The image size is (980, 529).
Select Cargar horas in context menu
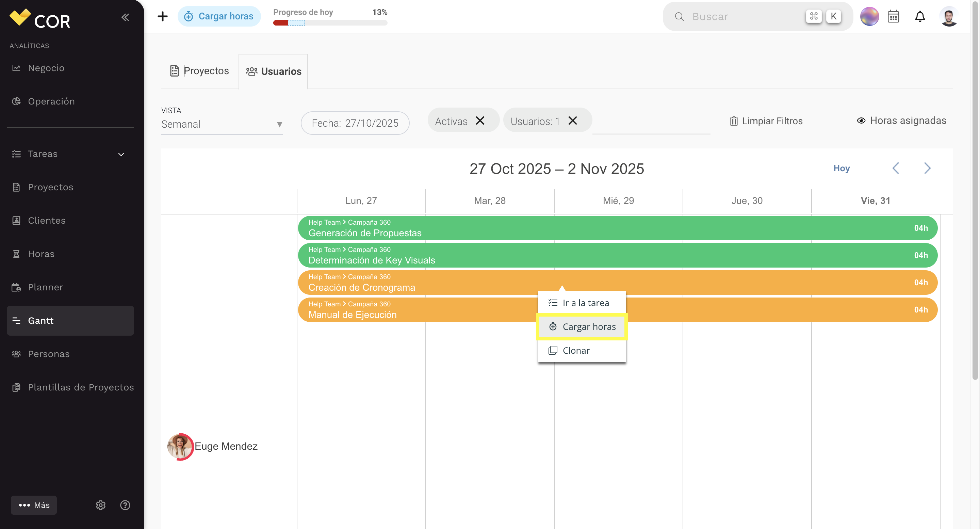(x=582, y=326)
